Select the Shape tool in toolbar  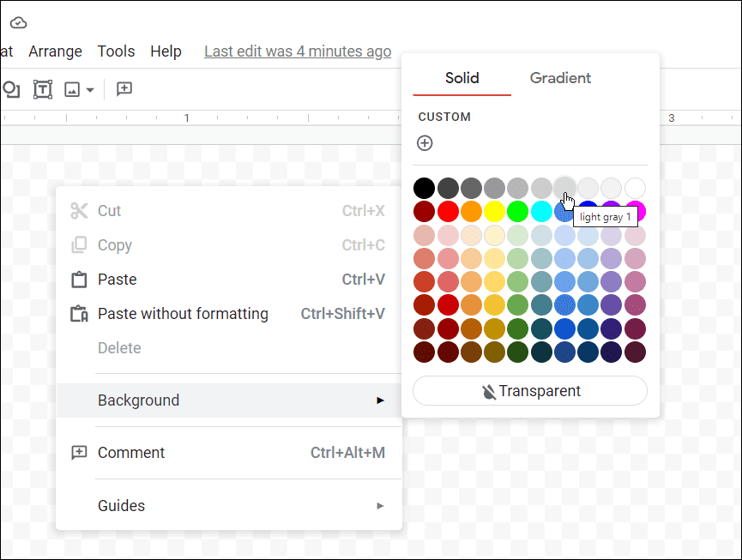coord(11,89)
